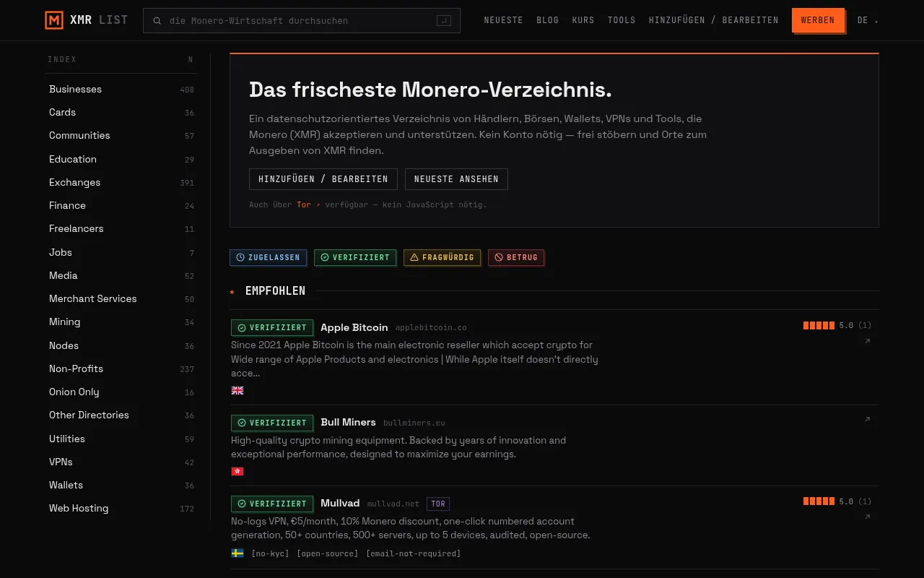Toggle the Betrug status filter
Screen dimensions: 924x578
click(516, 257)
